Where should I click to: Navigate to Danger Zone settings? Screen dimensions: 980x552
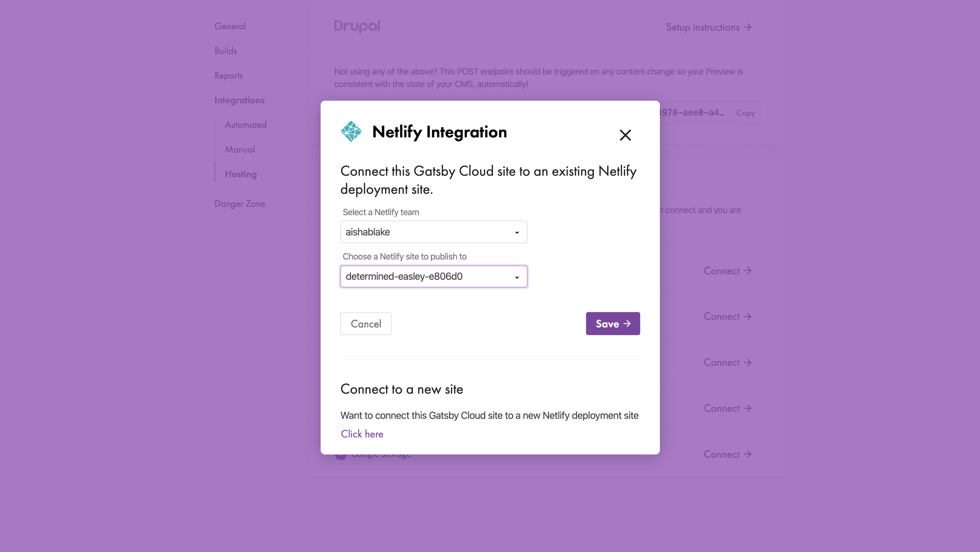[240, 204]
